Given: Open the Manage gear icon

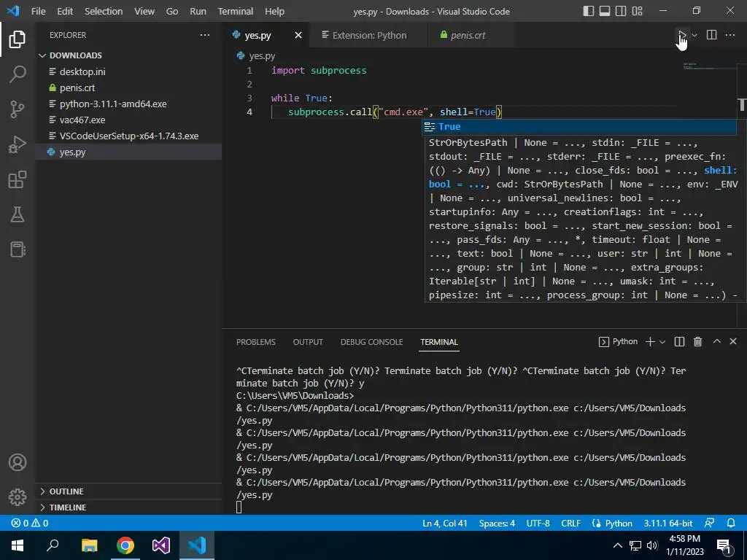Looking at the screenshot, I should pyautogui.click(x=18, y=497).
